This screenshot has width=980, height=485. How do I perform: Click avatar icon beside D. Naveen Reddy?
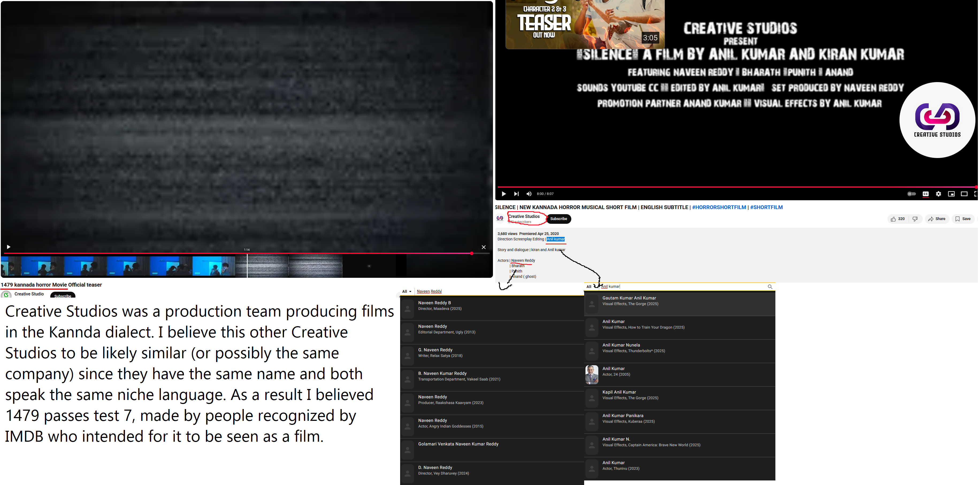tap(407, 473)
